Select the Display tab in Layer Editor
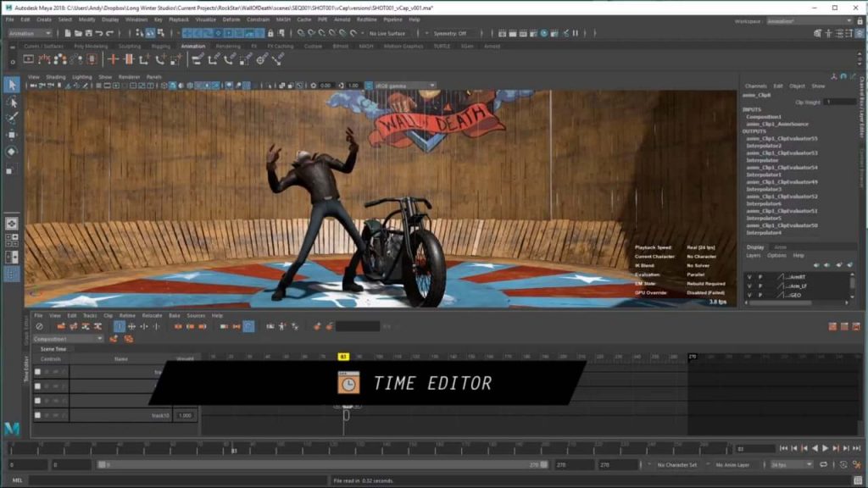Image resolution: width=868 pixels, height=488 pixels. click(754, 247)
